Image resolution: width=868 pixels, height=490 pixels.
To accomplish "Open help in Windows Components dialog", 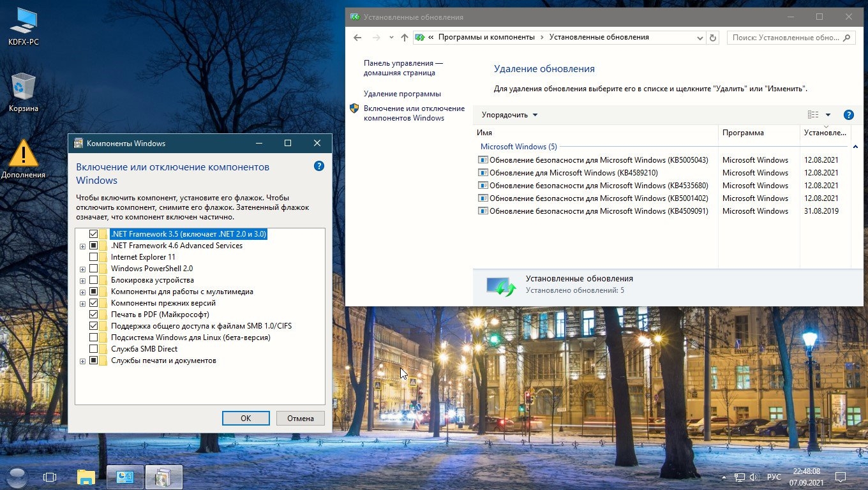I will coord(319,167).
